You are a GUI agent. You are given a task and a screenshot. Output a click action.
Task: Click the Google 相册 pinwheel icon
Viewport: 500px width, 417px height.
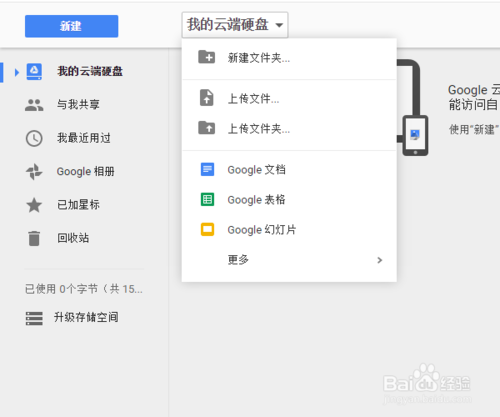point(34,172)
